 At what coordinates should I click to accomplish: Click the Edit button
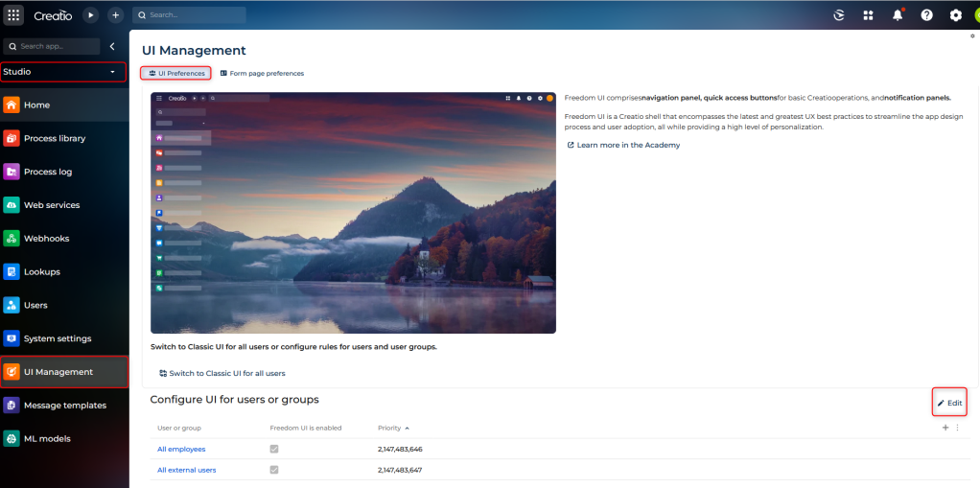949,403
